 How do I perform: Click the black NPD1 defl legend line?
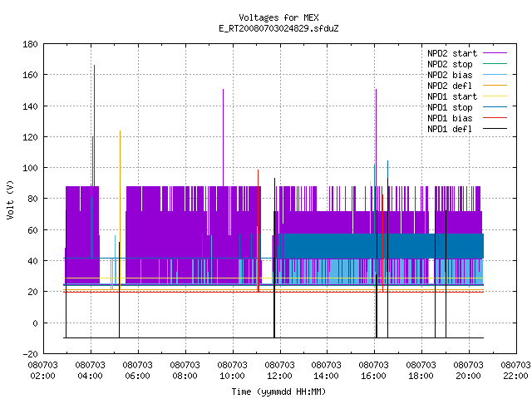click(x=495, y=129)
